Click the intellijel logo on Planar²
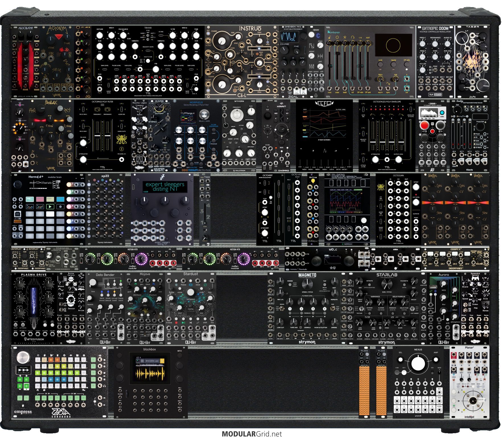This screenshot has height=440, width=504. click(x=470, y=417)
